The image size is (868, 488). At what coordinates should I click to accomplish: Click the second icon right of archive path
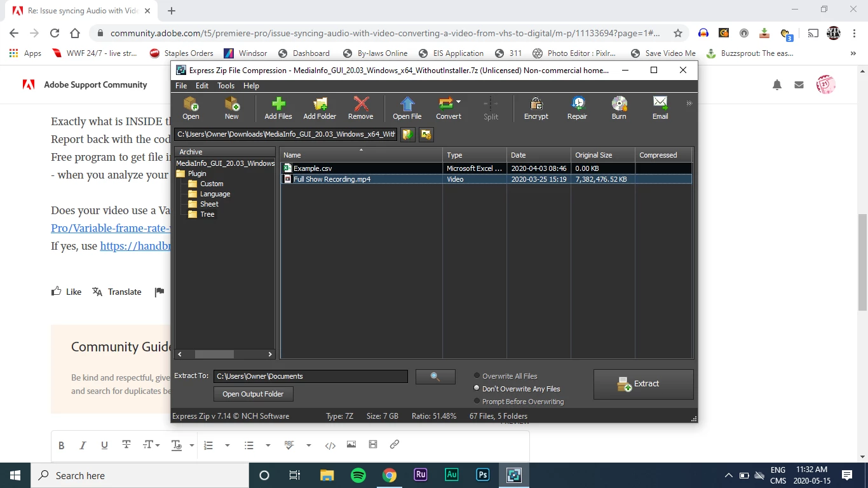(426, 134)
